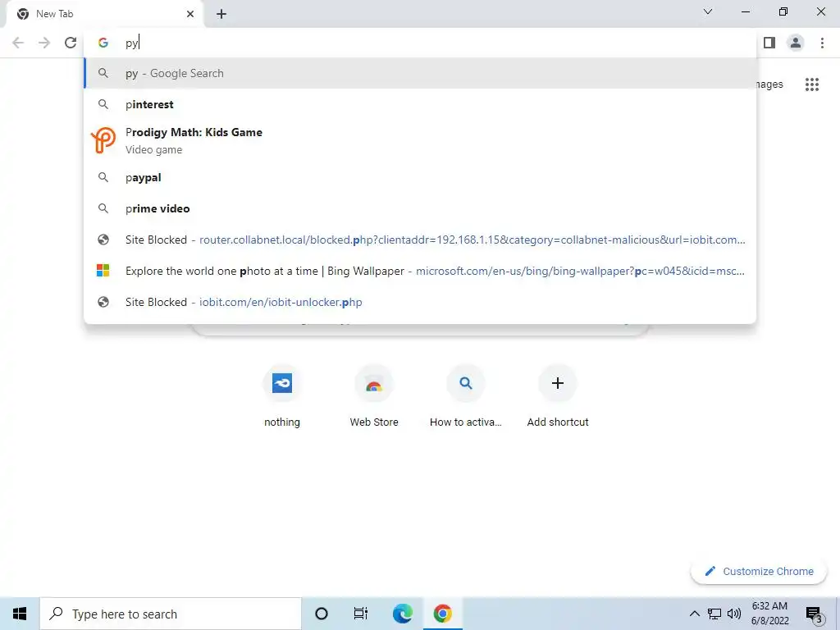Click the Google G icon in omnibox

[x=103, y=43]
